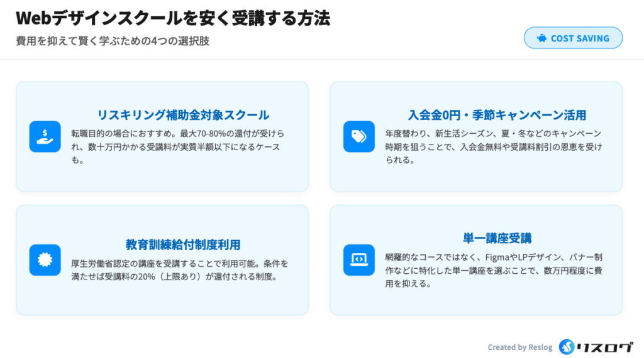
Task: Open the リスキリング補助金対象スクール heading
Action: click(x=182, y=116)
